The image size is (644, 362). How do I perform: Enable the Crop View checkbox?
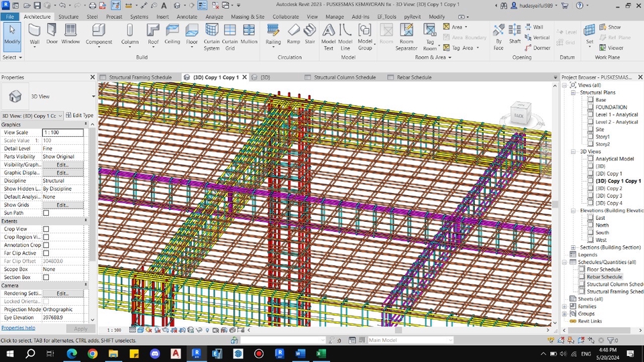click(x=46, y=229)
